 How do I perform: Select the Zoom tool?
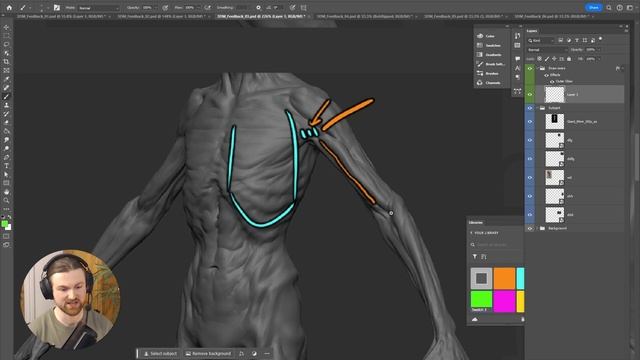tap(6, 200)
